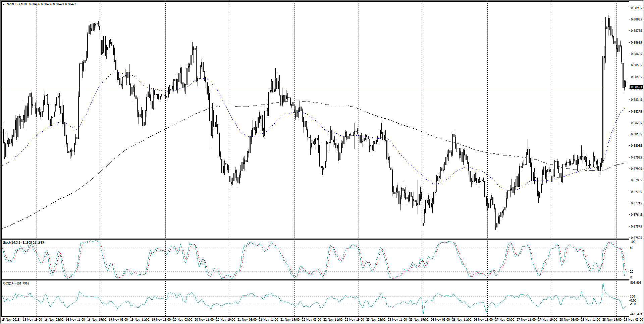Click the 26 Nov 03:00 time label

441,319
